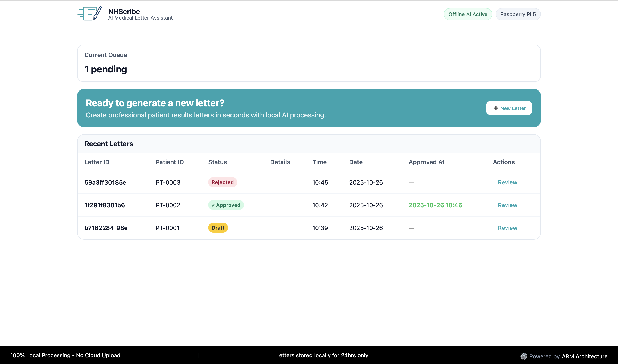
Task: Click the NHScribe notepad logo icon
Action: point(90,14)
